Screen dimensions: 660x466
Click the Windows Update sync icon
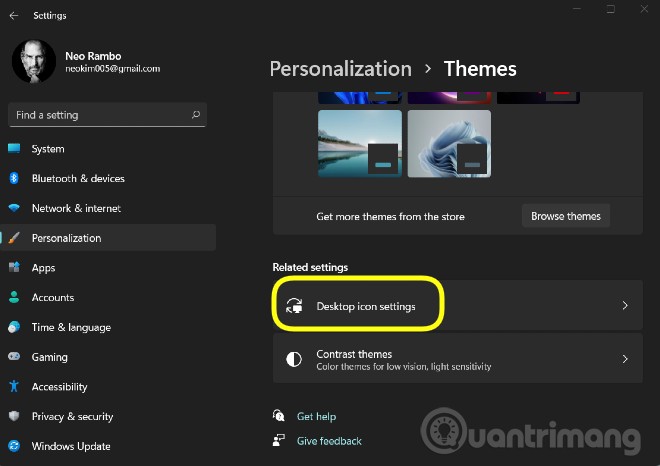[14, 446]
